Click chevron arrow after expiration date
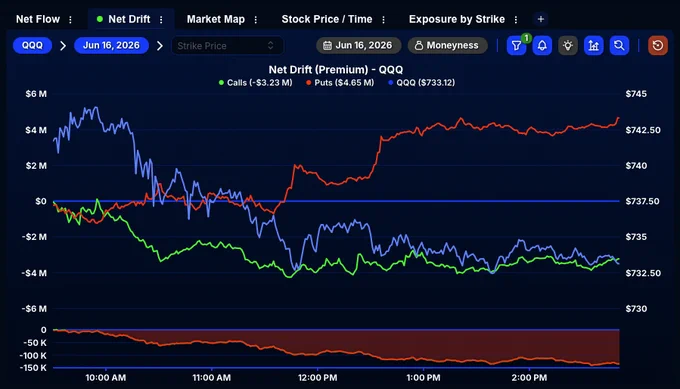The image size is (680, 389). 160,46
